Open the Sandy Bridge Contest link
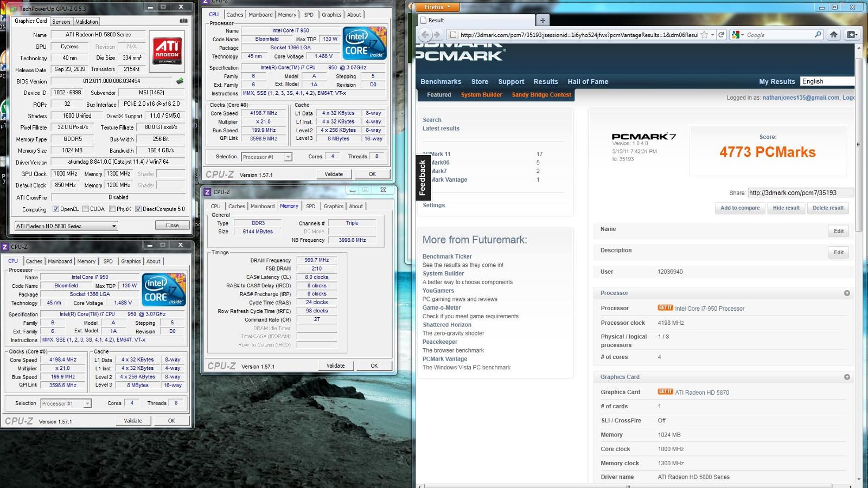Viewport: 868px width, 488px height. coord(541,95)
